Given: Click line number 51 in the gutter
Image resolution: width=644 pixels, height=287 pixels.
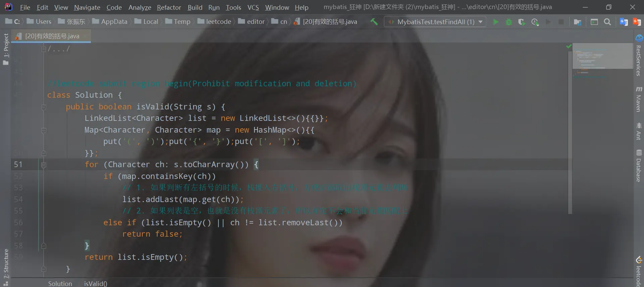Looking at the screenshot, I should [x=18, y=164].
